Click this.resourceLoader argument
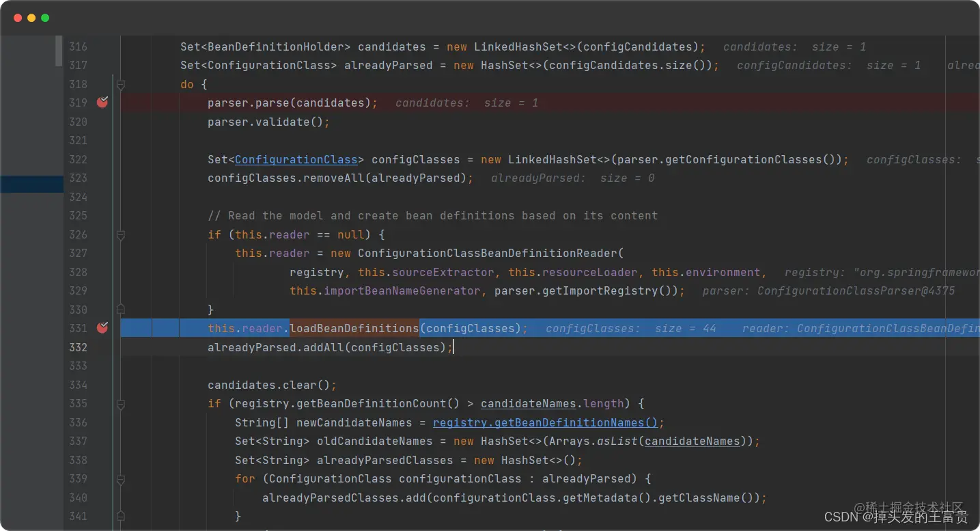This screenshot has width=980, height=531. pyautogui.click(x=573, y=272)
